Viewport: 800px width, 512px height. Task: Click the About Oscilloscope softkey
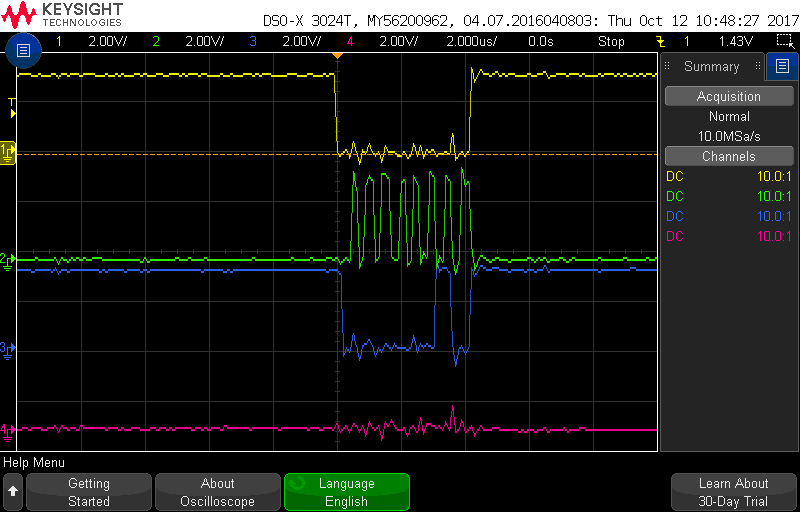click(x=217, y=492)
